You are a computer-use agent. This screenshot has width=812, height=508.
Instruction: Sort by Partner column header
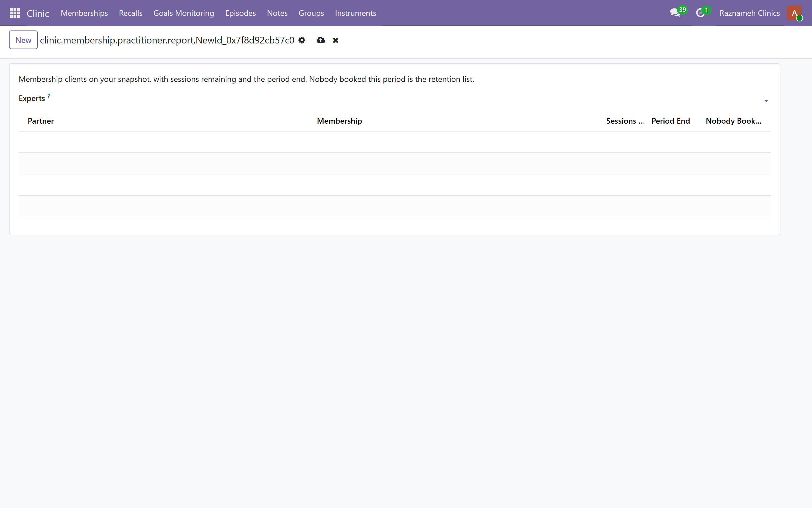tap(41, 121)
